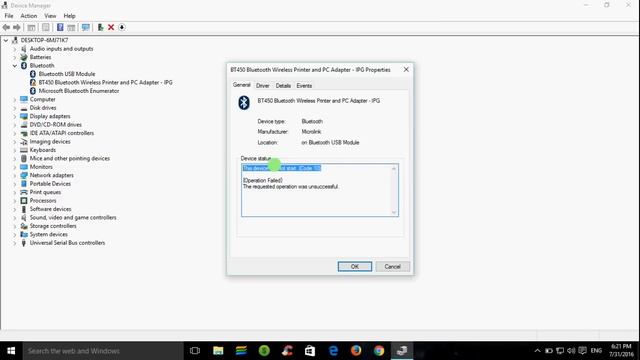The height and width of the screenshot is (360, 640).
Task: Switch to the Events tab
Action: point(304,86)
